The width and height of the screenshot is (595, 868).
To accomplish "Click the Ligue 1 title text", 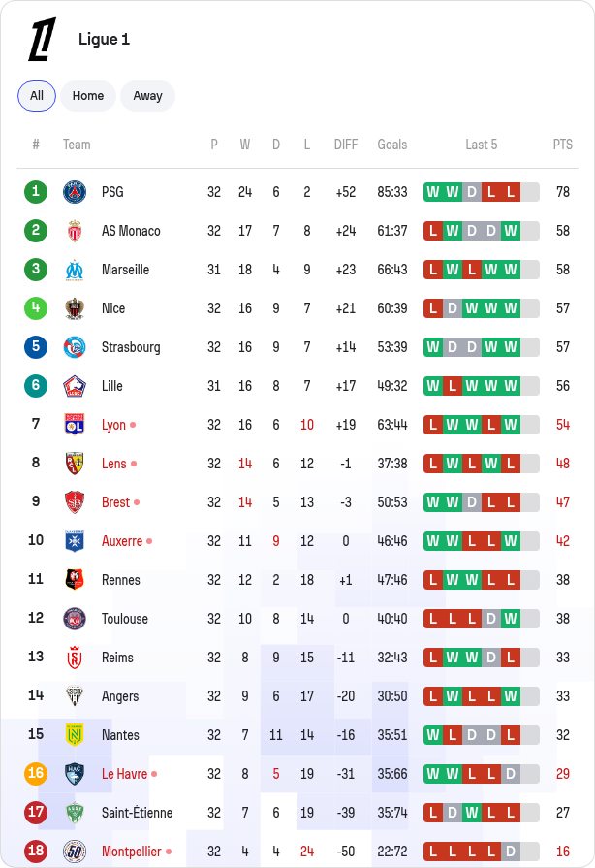I will tap(104, 40).
